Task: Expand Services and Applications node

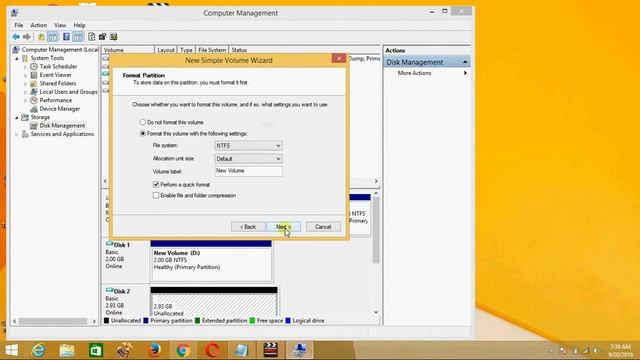Action: click(17, 134)
